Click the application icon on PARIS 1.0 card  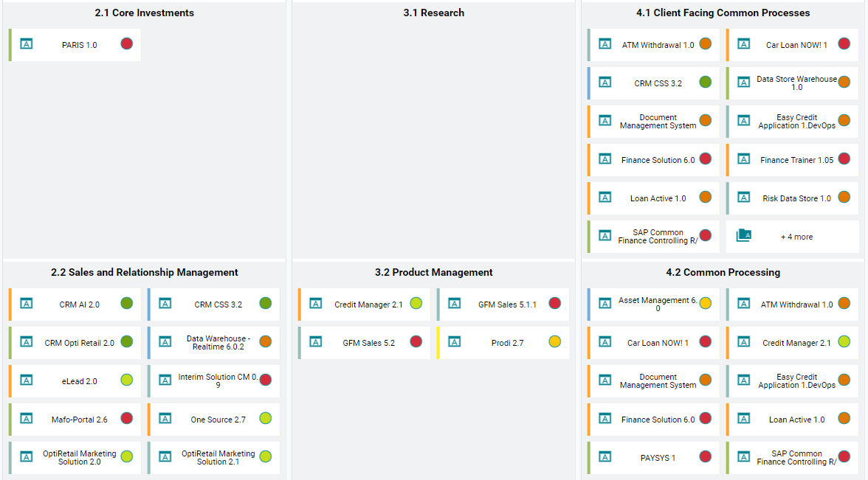27,44
